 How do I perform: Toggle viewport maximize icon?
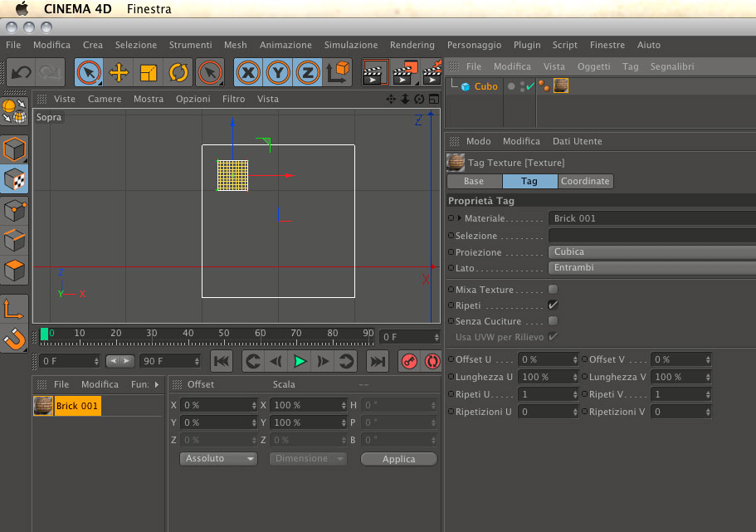coord(434,99)
